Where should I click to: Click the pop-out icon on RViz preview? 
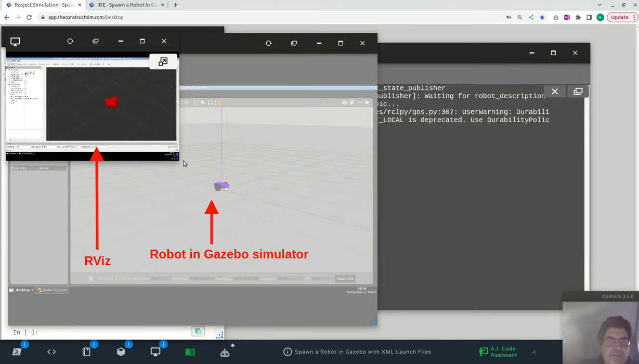pyautogui.click(x=163, y=61)
